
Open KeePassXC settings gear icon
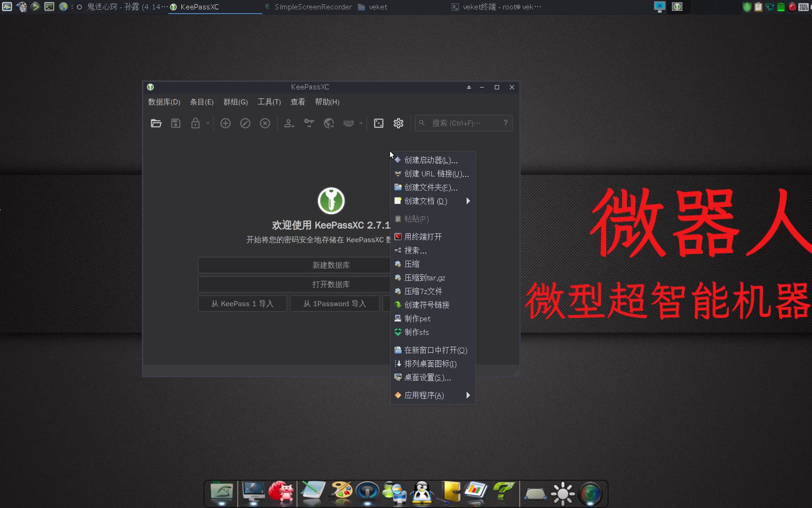[x=398, y=123]
